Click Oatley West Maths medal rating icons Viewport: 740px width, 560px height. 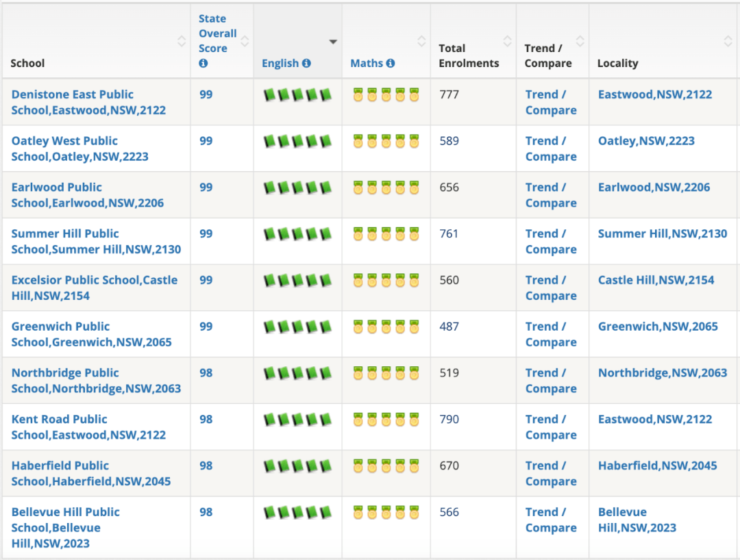click(x=386, y=141)
